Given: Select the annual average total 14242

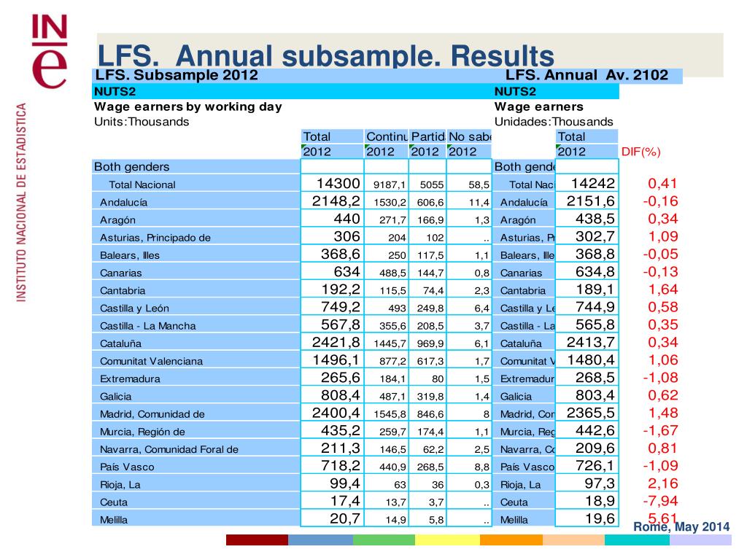Looking at the screenshot, I should [x=593, y=183].
